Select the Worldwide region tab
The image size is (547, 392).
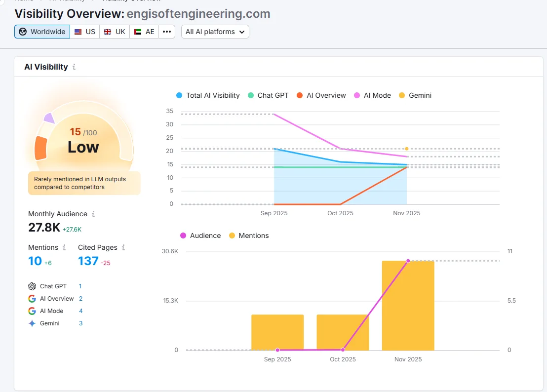(42, 32)
